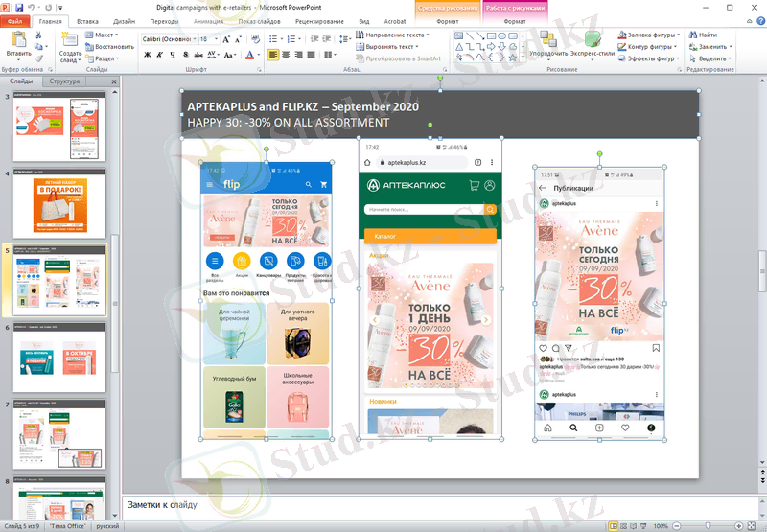Click the increase font size icon
This screenshot has height=532, width=767.
219,39
